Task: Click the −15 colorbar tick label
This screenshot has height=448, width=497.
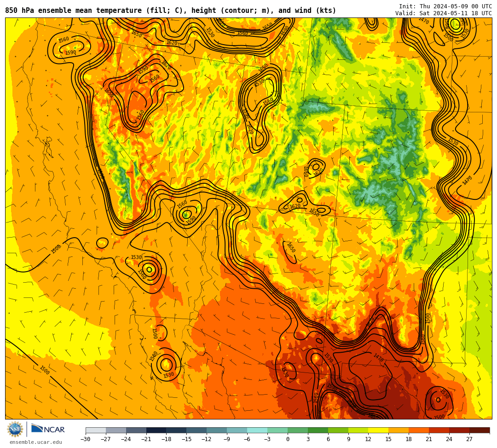Action: click(187, 439)
